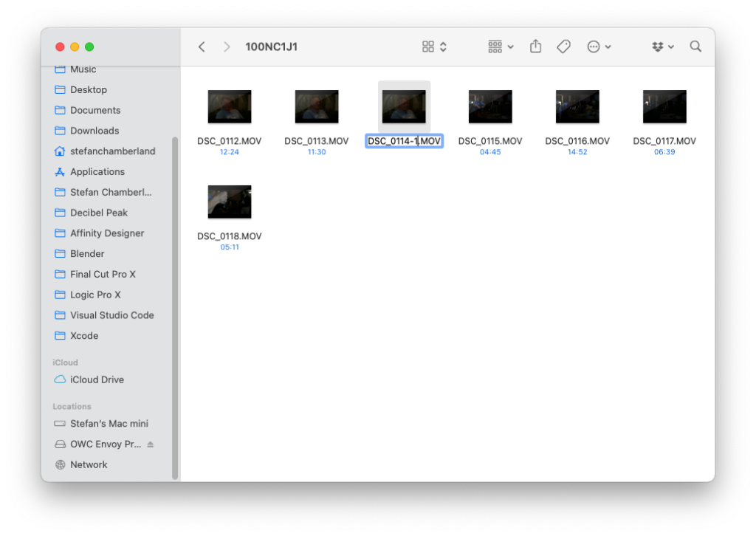Click the 05:11 duration label
The height and width of the screenshot is (536, 756).
(x=230, y=247)
